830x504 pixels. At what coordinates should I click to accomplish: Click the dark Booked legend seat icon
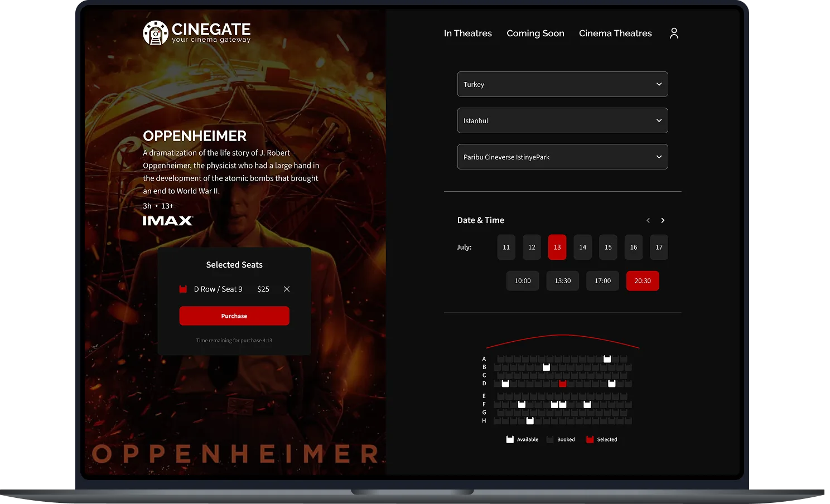click(x=550, y=439)
